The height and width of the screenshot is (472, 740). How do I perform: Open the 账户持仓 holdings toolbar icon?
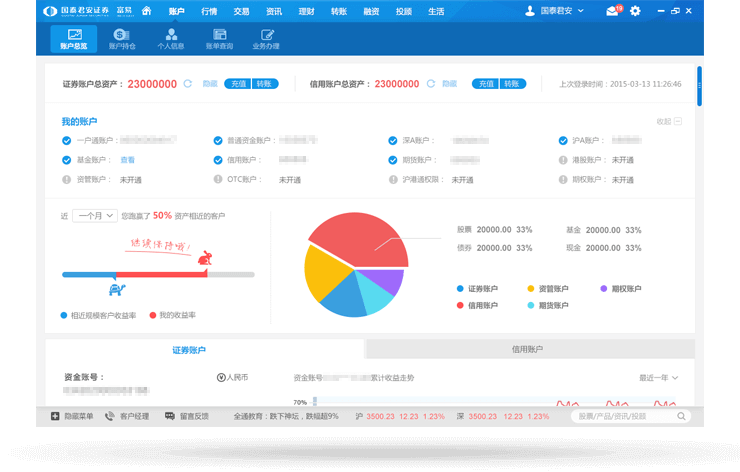point(122,39)
